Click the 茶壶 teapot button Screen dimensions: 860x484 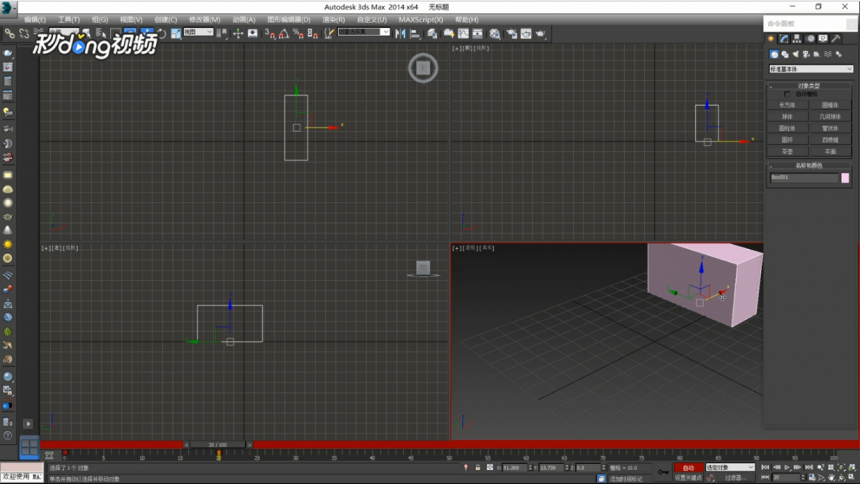787,151
